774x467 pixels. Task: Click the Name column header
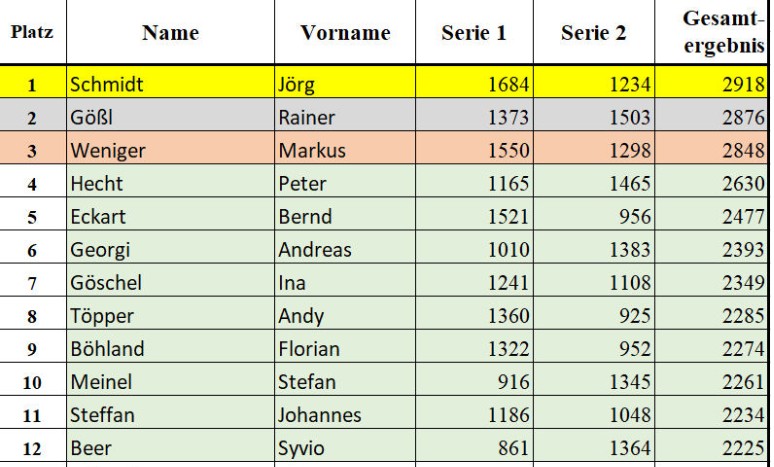tap(169, 33)
